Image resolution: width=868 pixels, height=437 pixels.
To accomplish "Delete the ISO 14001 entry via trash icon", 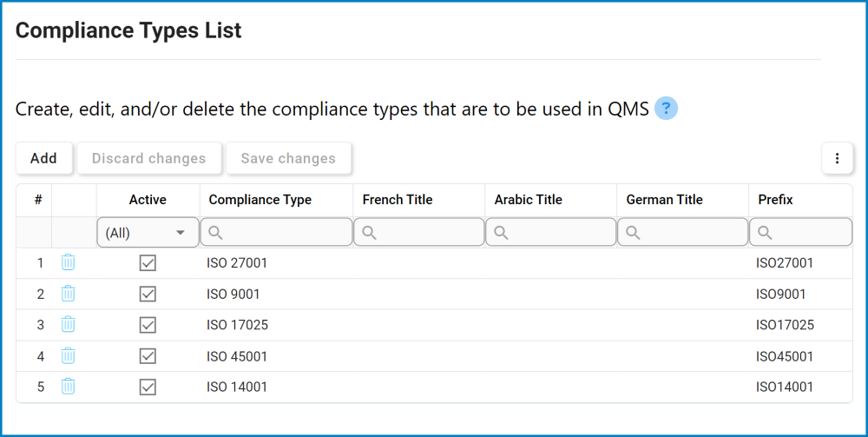I will tap(68, 386).
